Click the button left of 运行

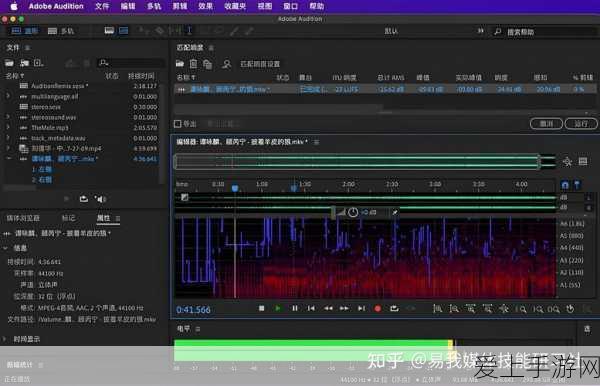coord(546,124)
